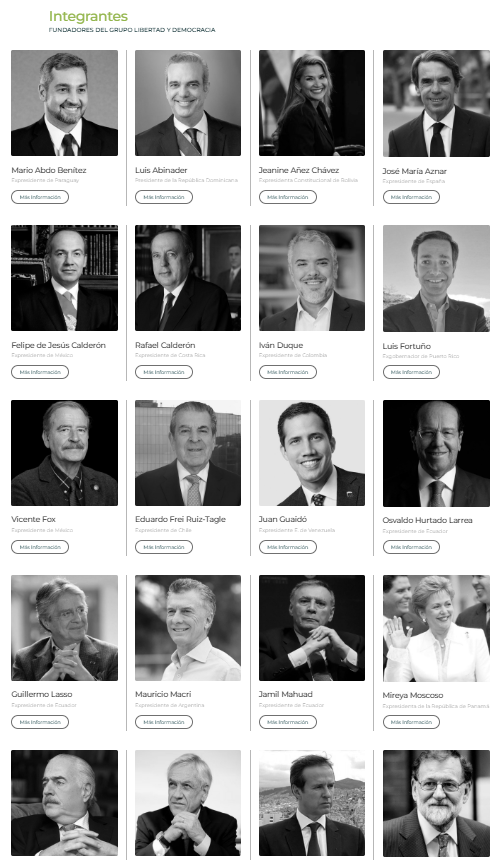Click Más información for Mireya Moscoso

(x=411, y=722)
